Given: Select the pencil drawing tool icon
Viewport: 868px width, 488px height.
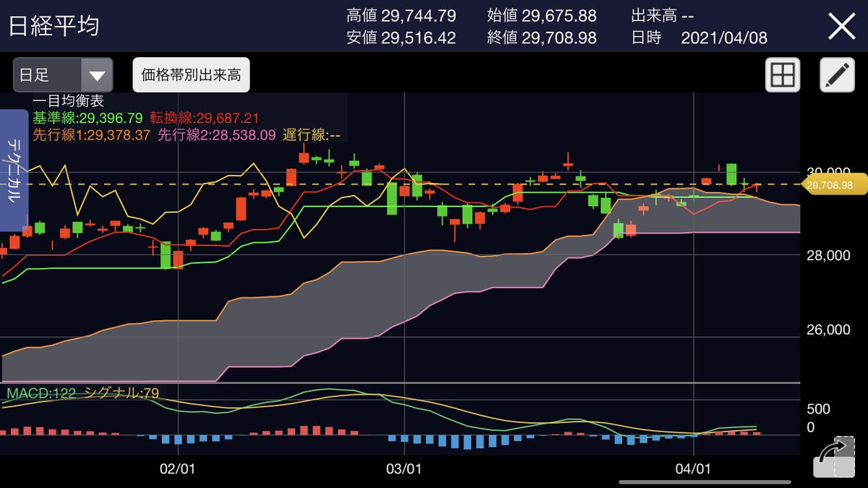Looking at the screenshot, I should point(837,74).
